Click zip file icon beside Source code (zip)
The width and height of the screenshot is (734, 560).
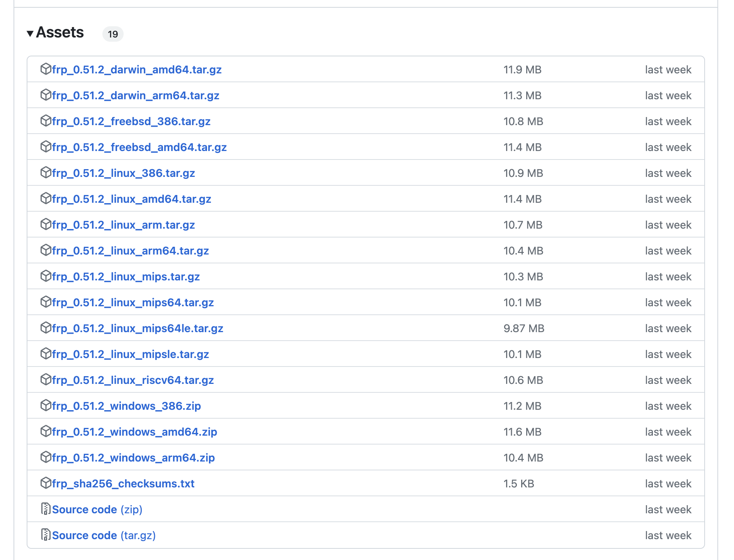[46, 509]
